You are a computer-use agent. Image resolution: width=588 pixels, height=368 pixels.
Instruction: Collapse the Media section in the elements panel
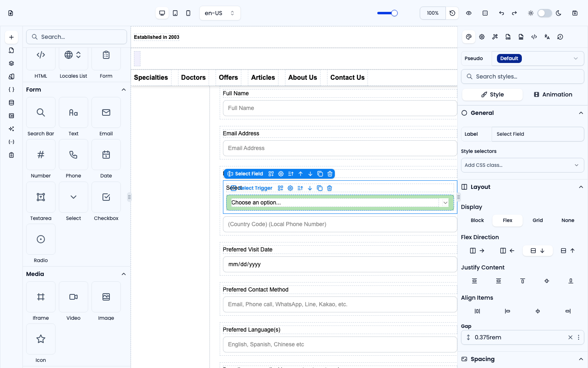(x=124, y=274)
